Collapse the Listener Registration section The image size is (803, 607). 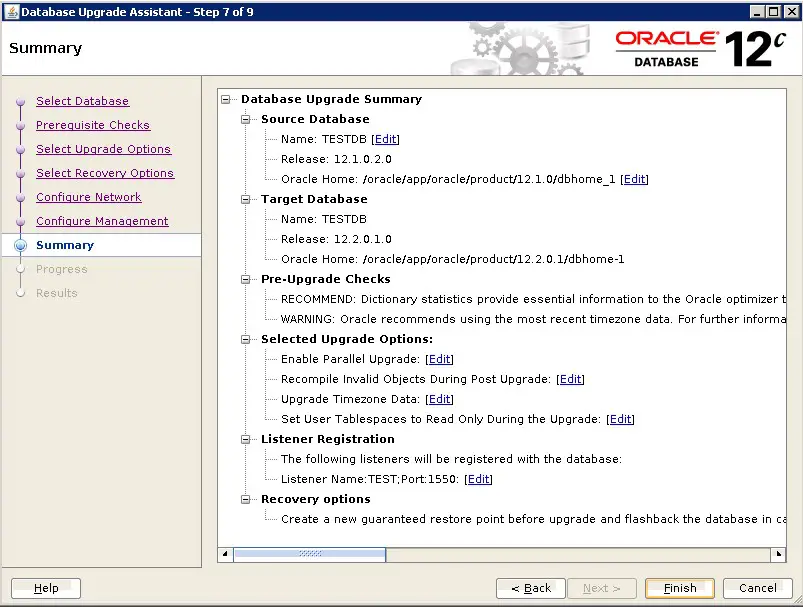pos(246,439)
